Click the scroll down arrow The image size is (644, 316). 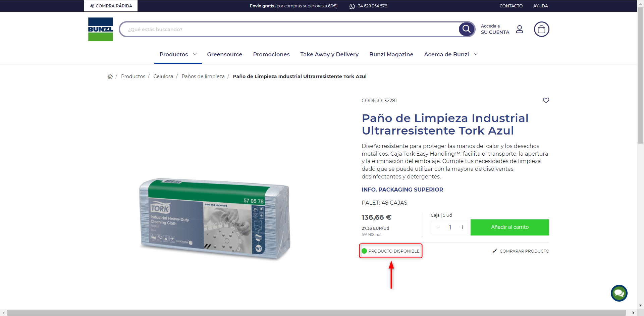(x=640, y=306)
